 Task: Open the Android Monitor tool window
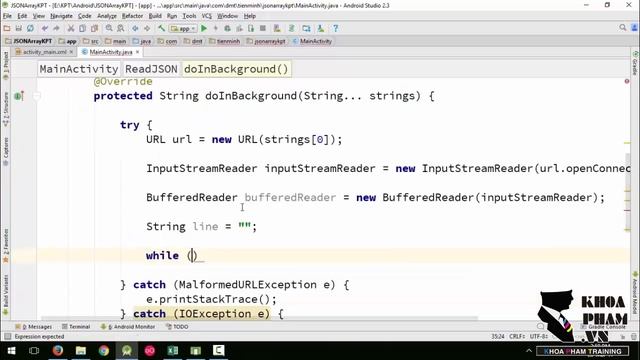[128, 327]
